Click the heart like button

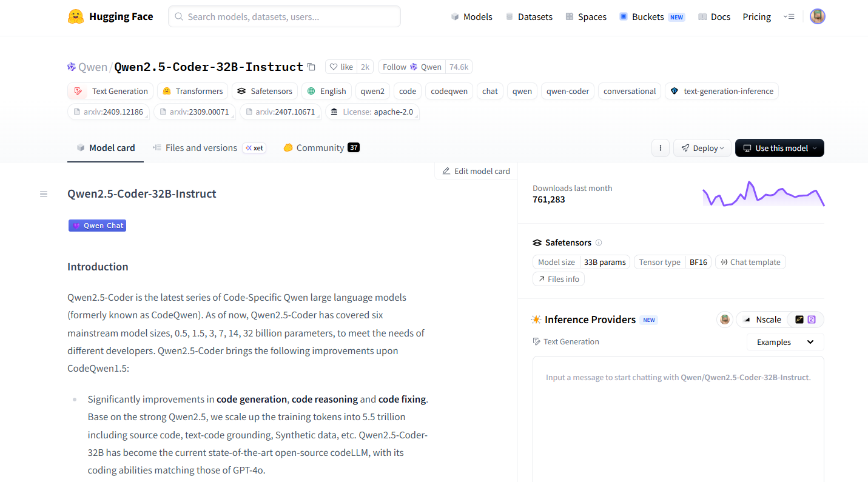341,67
